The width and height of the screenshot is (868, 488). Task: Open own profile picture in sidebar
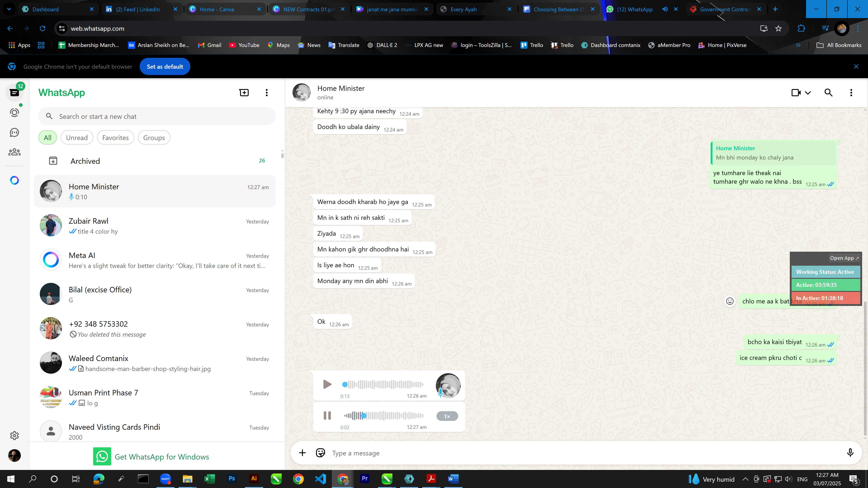pos(14,456)
